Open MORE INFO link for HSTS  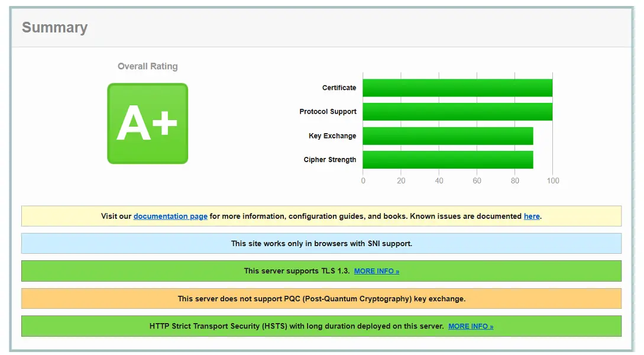[x=471, y=326]
